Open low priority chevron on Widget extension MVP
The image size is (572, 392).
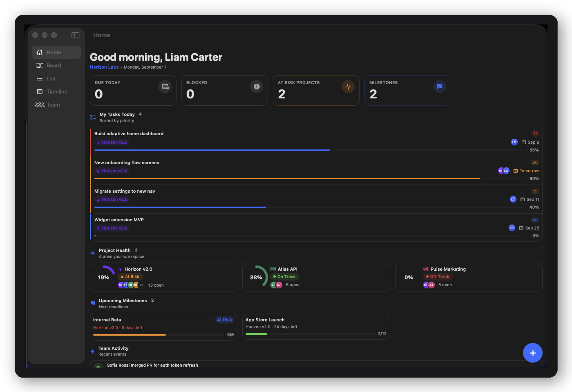[x=535, y=220]
